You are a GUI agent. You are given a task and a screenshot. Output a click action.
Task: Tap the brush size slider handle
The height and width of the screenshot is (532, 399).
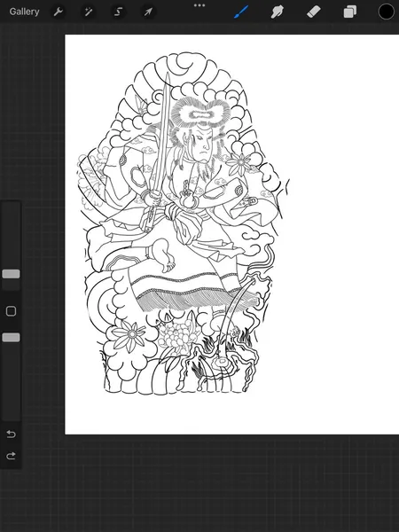(x=11, y=274)
